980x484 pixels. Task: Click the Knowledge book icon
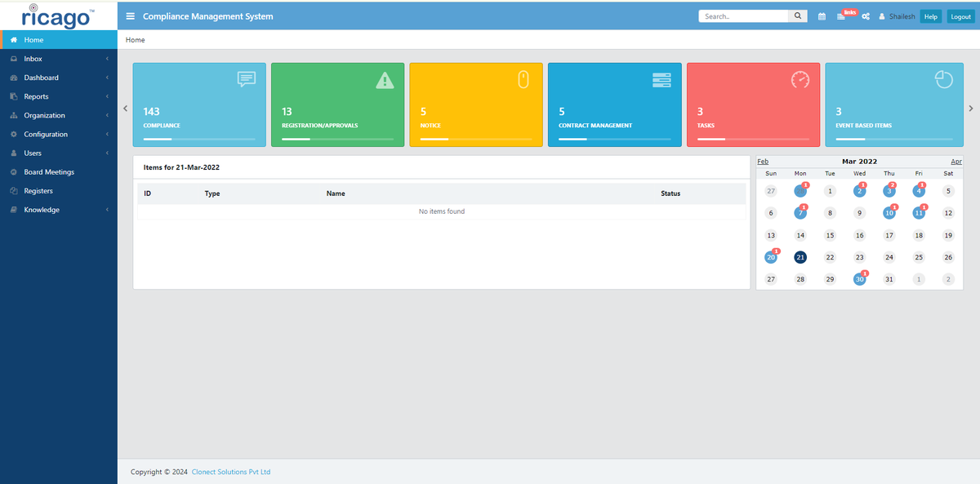pos(15,210)
